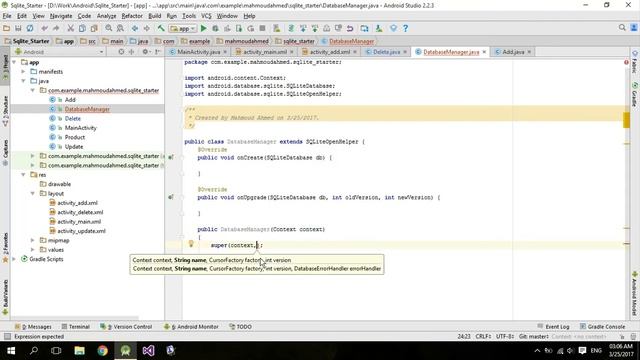Click the Project Structure toolbar icon
The width and height of the screenshot is (640, 360).
pyautogui.click(x=364, y=28)
